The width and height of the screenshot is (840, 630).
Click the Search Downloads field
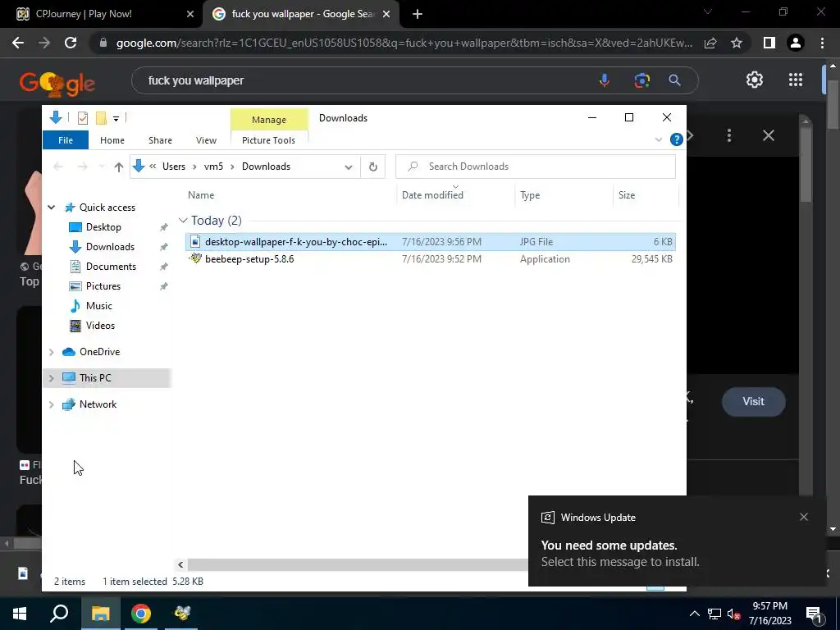click(535, 167)
